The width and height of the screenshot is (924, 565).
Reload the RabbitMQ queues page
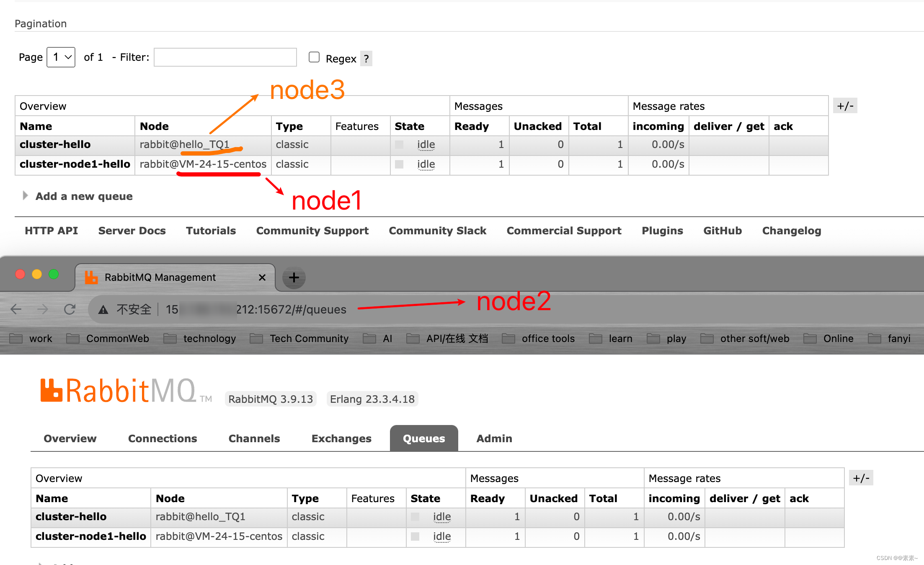[x=70, y=309]
